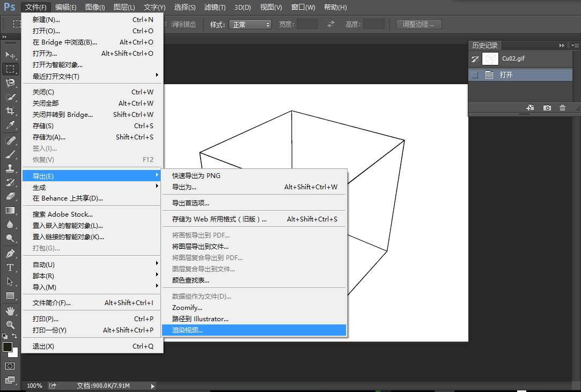581x392 pixels.
Task: Select the Crop tool
Action: [x=10, y=111]
